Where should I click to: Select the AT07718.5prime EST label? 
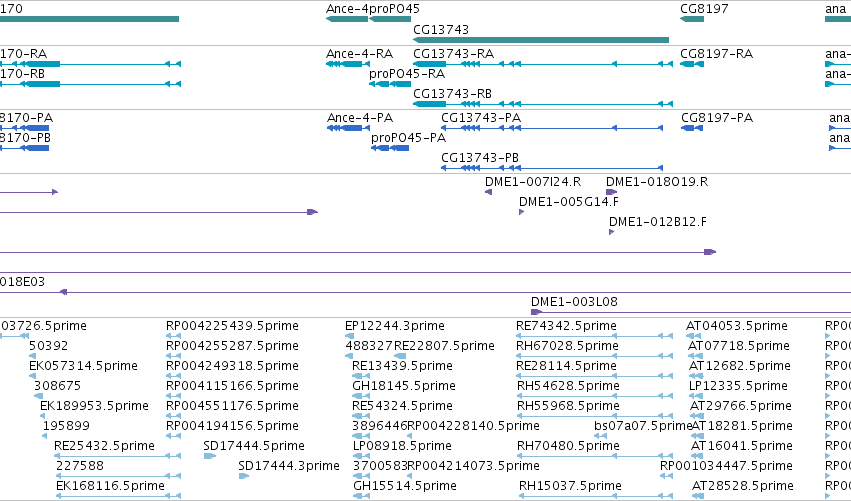pos(739,346)
